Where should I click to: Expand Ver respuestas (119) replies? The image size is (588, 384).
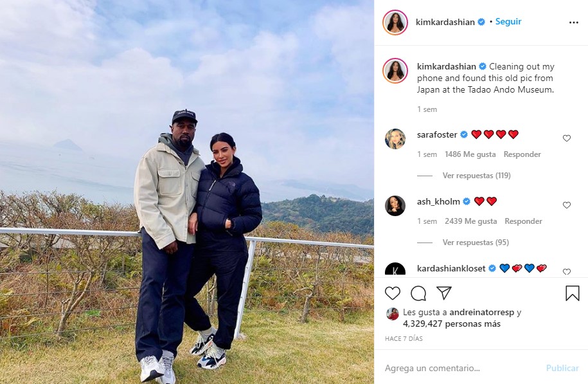tap(477, 176)
